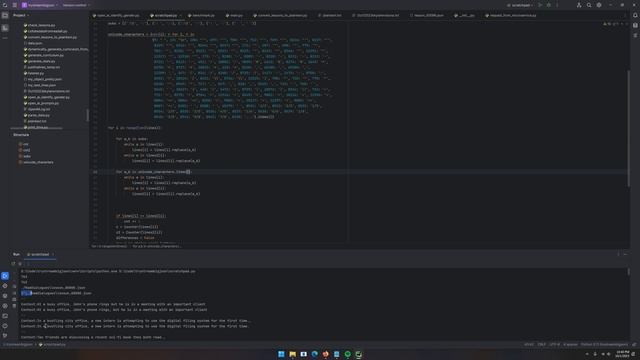
Task: Stop the running process in Run panel
Action: [x=20, y=264]
